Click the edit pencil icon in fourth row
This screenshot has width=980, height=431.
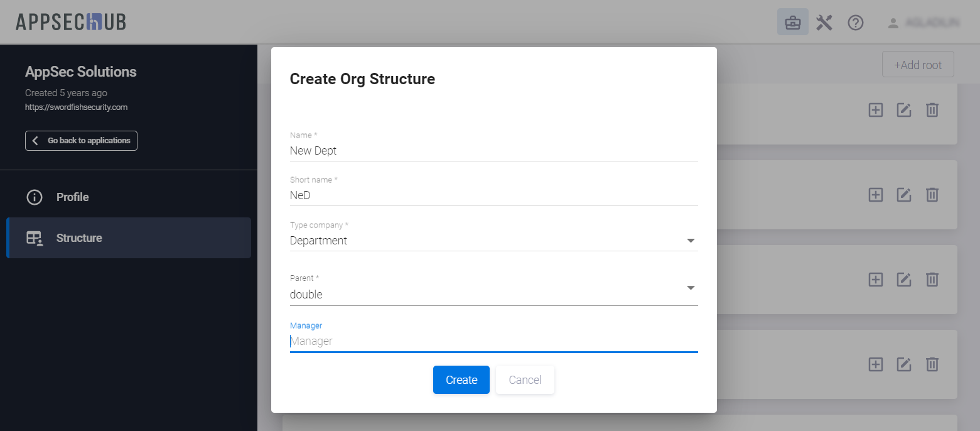(903, 364)
